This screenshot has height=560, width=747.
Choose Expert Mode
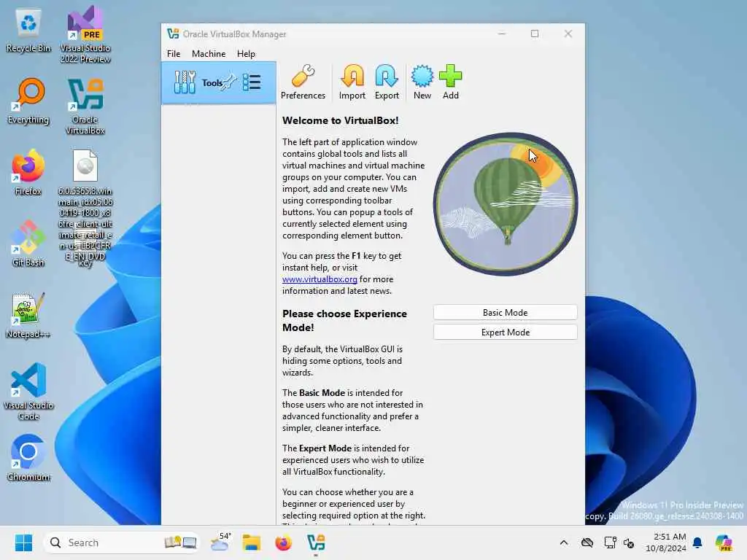click(505, 332)
